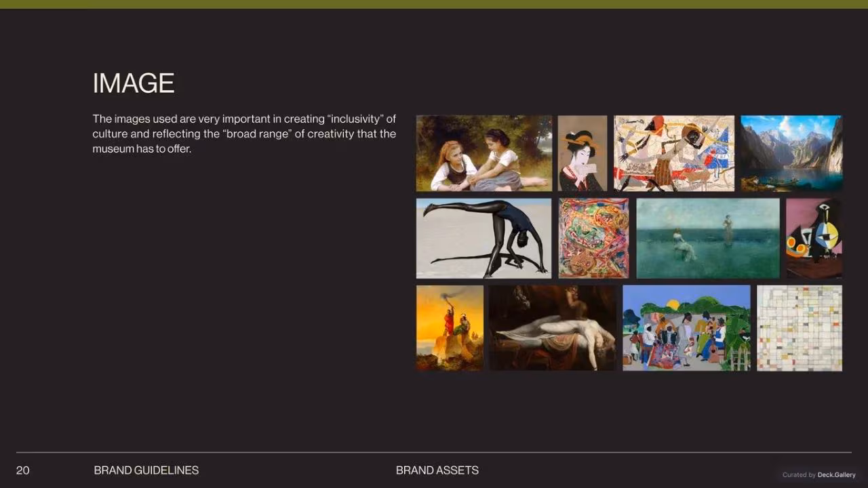Click the black figure doing a backbend
Viewport: 868px width, 488px height.
click(484, 238)
